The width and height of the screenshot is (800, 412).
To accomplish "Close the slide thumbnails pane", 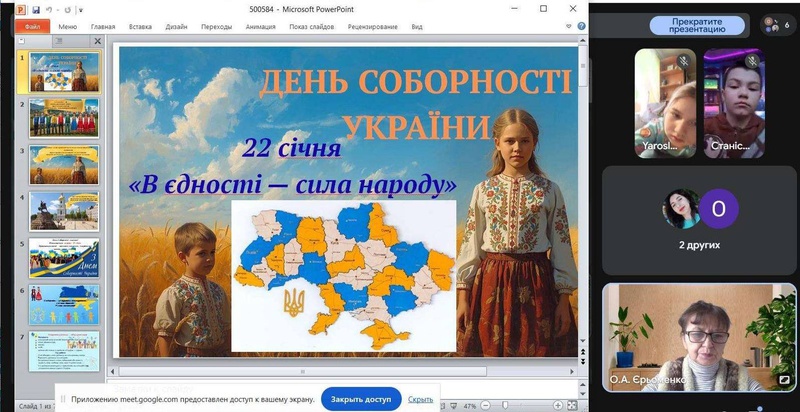I will coord(98,42).
